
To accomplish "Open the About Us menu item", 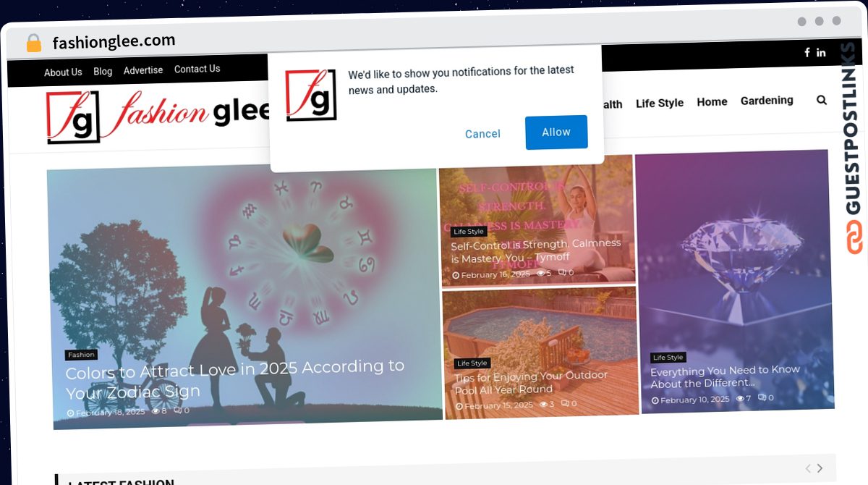I will tap(63, 72).
